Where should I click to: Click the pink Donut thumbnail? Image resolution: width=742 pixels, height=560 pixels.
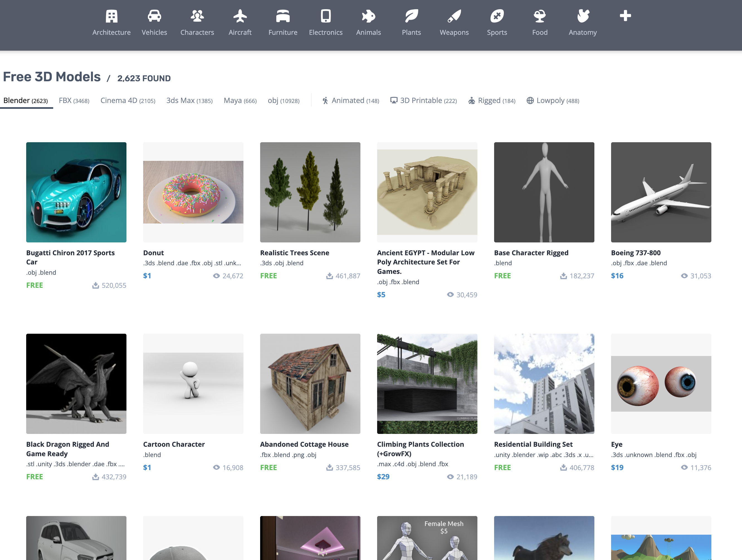point(193,192)
